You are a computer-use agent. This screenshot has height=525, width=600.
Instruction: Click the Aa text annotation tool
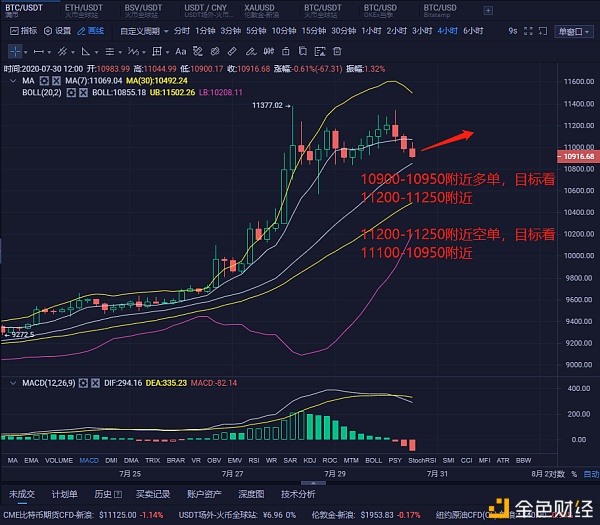pos(180,50)
